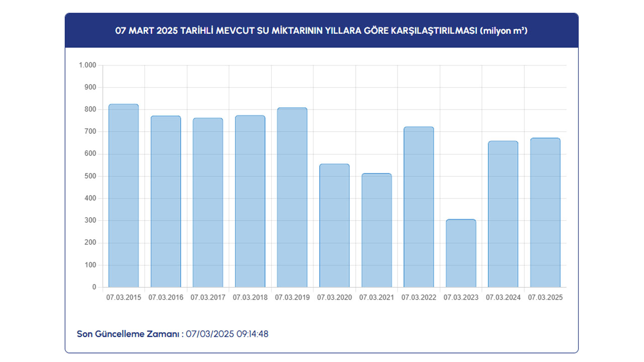The image size is (644, 362).
Task: Click the chart title header text
Action: (321, 31)
